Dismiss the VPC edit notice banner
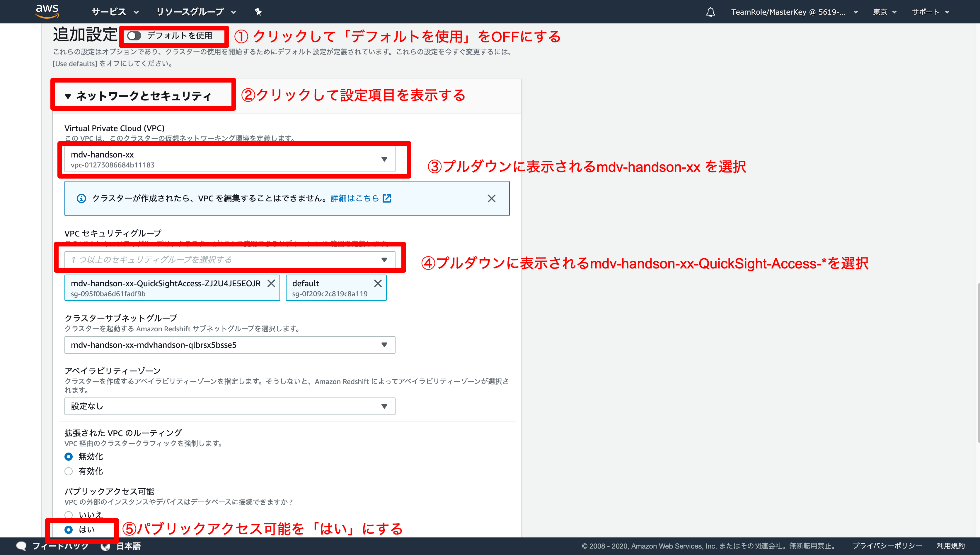The width and height of the screenshot is (980, 555). click(491, 198)
